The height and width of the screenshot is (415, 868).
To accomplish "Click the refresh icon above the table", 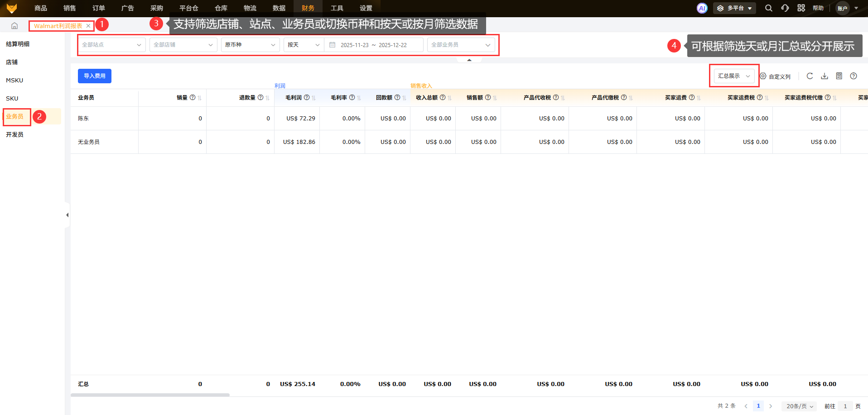I will pos(810,76).
